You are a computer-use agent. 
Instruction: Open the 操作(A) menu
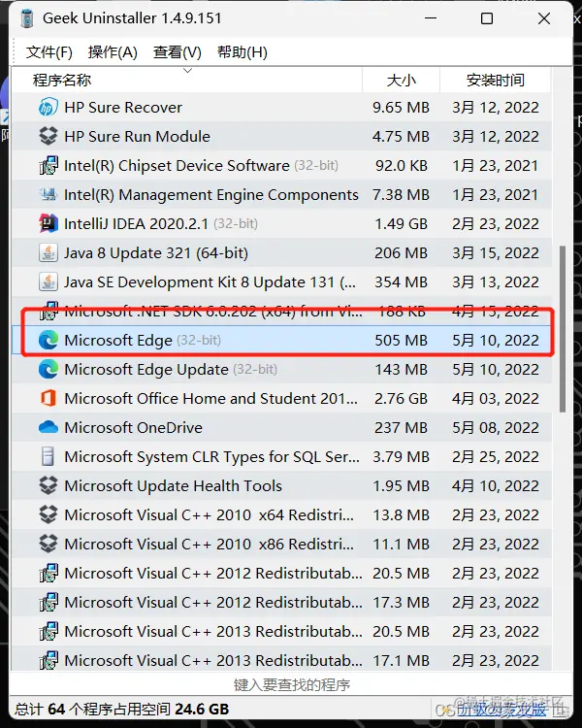point(113,52)
